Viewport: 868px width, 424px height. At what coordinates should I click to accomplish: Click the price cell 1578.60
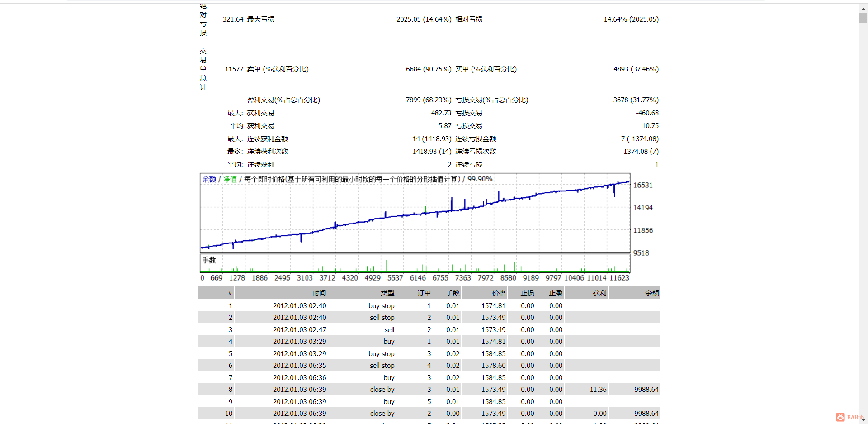click(494, 366)
